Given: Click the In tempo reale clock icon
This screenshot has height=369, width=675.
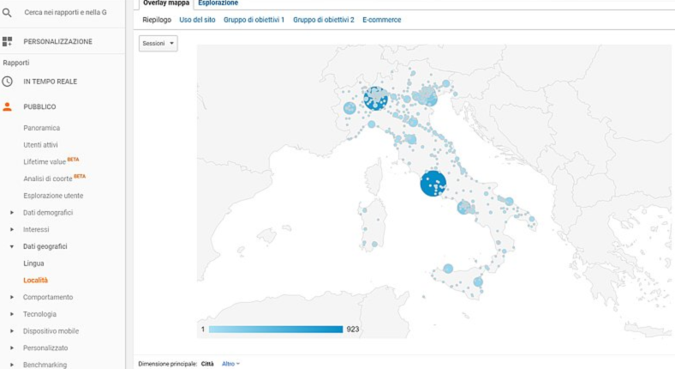Looking at the screenshot, I should (x=7, y=81).
